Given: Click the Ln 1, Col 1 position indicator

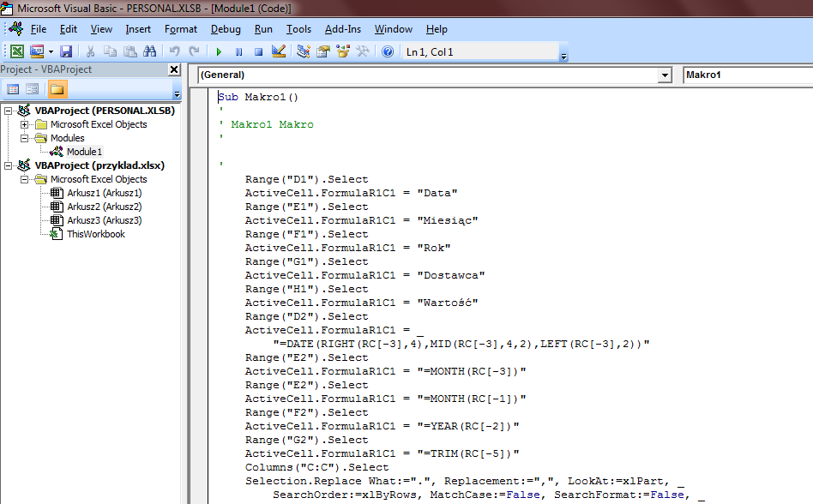Looking at the screenshot, I should click(x=430, y=51).
